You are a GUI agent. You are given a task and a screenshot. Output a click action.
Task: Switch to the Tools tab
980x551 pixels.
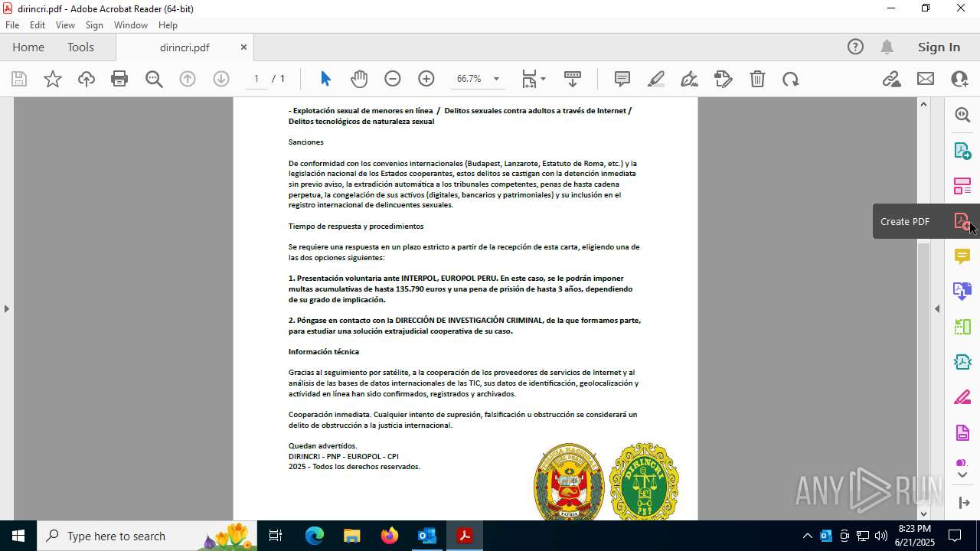coord(80,47)
